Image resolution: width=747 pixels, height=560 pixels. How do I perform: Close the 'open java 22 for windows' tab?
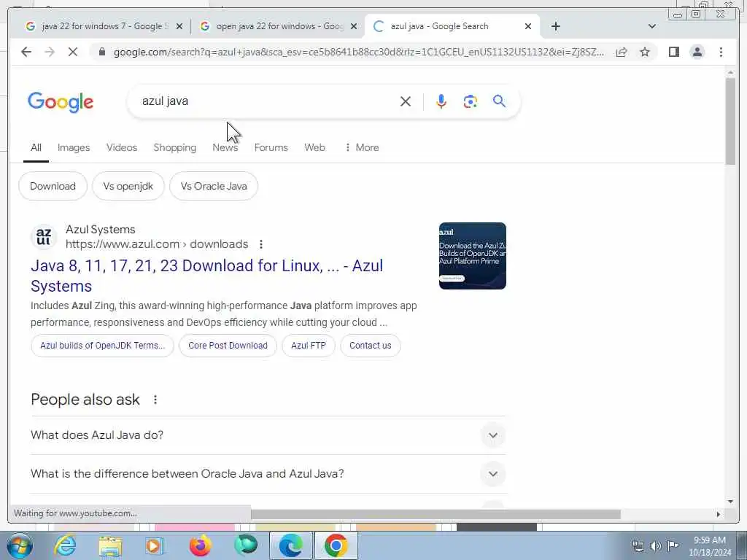click(x=354, y=26)
